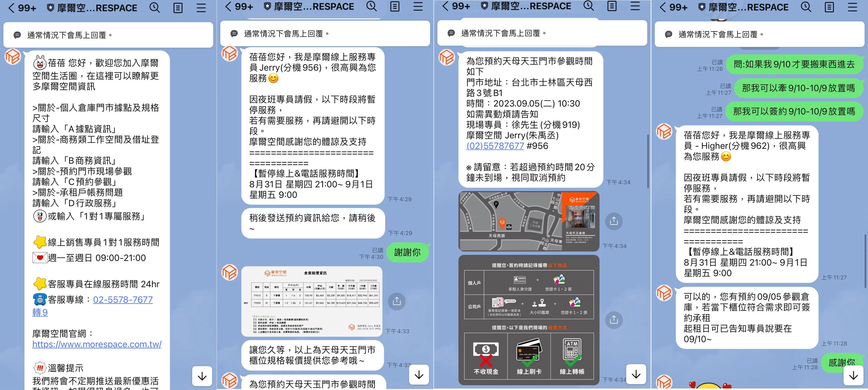Tap the 感謝你 sent message bubble
Viewport: 868px width, 390px height.
pyautogui.click(x=841, y=363)
